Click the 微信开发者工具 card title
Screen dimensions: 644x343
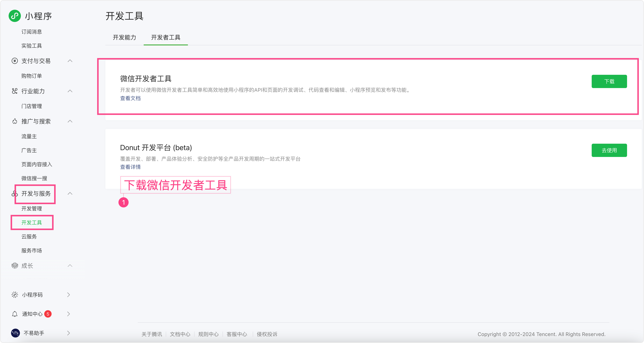point(146,79)
